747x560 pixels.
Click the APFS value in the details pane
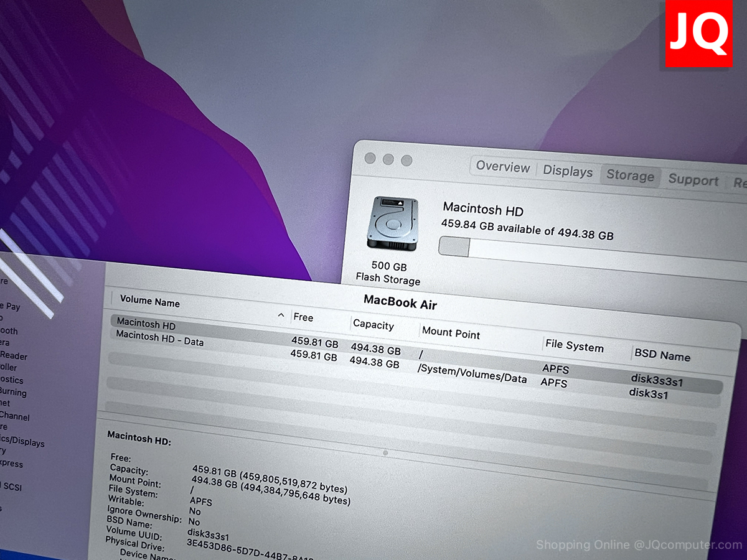tap(201, 501)
